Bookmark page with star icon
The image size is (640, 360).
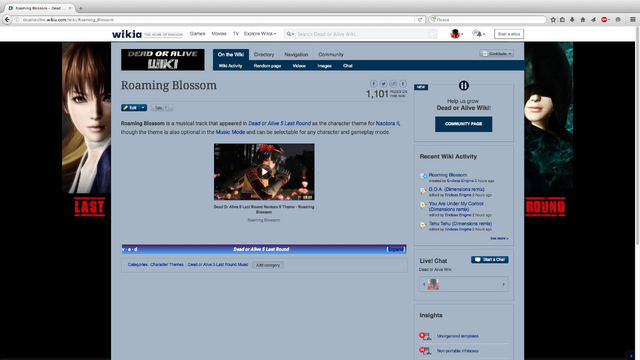(x=553, y=20)
